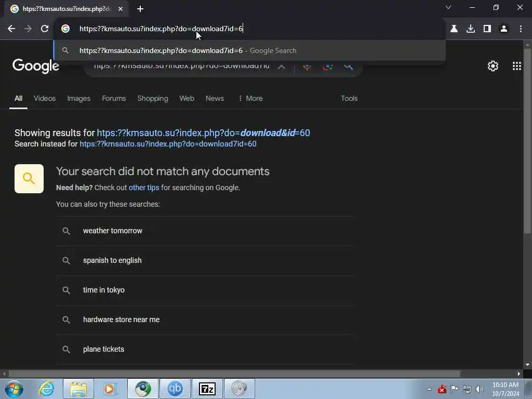Viewport: 532px width, 399px height.
Task: Open Action Center flag tray icon
Action: [x=454, y=389]
